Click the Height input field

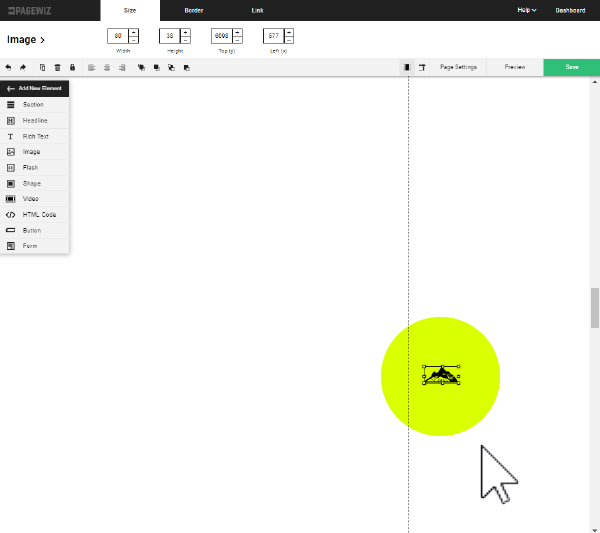tap(170, 36)
